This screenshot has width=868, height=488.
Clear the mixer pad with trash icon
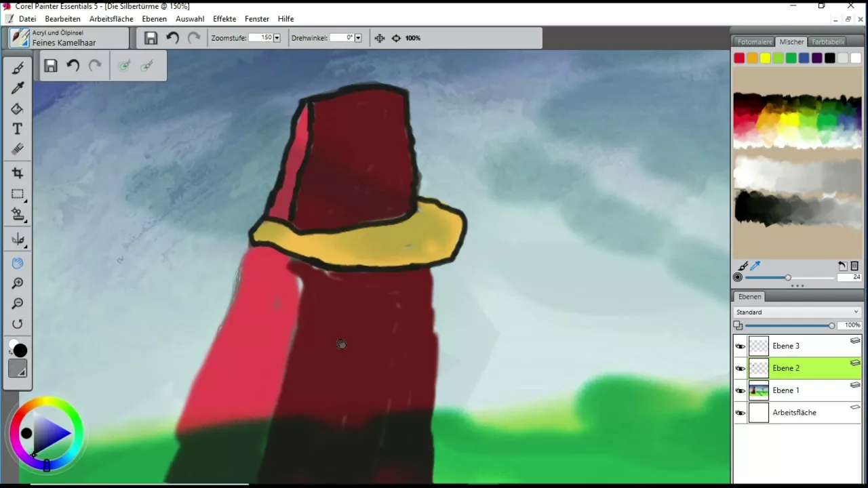[x=854, y=266]
